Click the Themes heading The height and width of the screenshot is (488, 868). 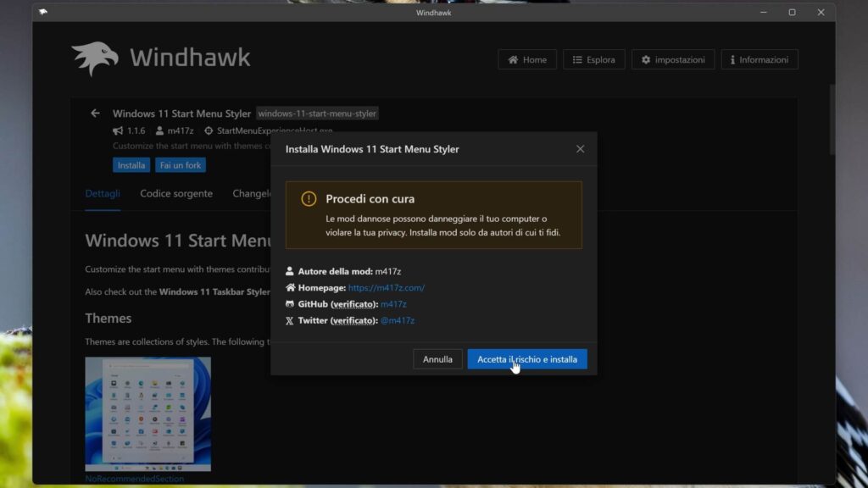click(x=108, y=319)
